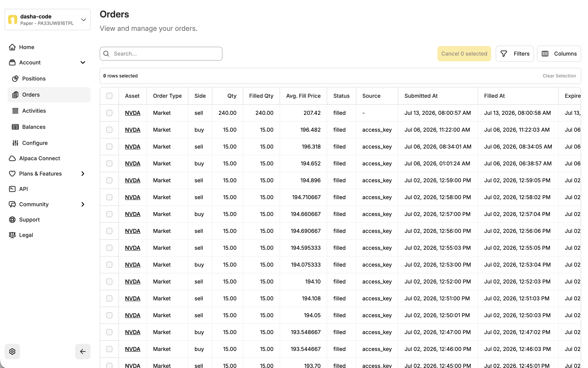Click Cancel 0 selected button

pos(464,53)
